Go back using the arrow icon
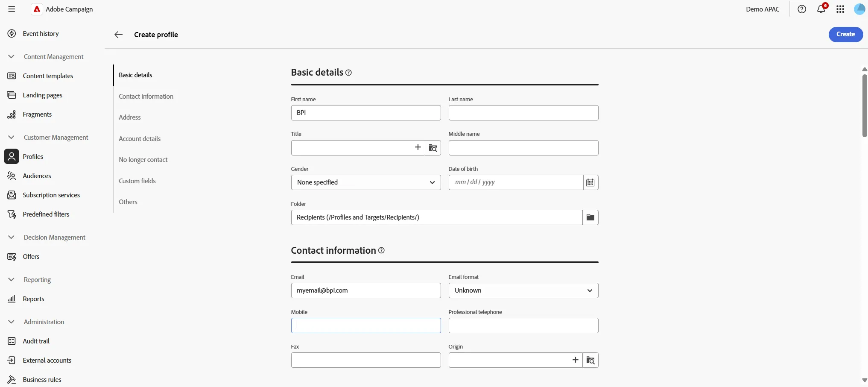 (118, 35)
